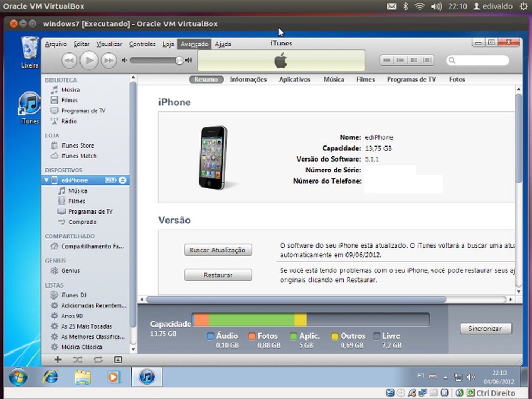Open iTunes Store in the sidebar
This screenshot has height=399, width=532.
pos(77,145)
